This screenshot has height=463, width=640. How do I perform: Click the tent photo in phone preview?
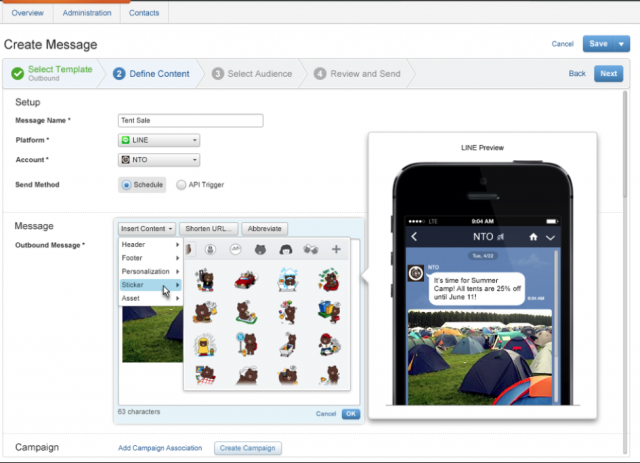[x=480, y=357]
